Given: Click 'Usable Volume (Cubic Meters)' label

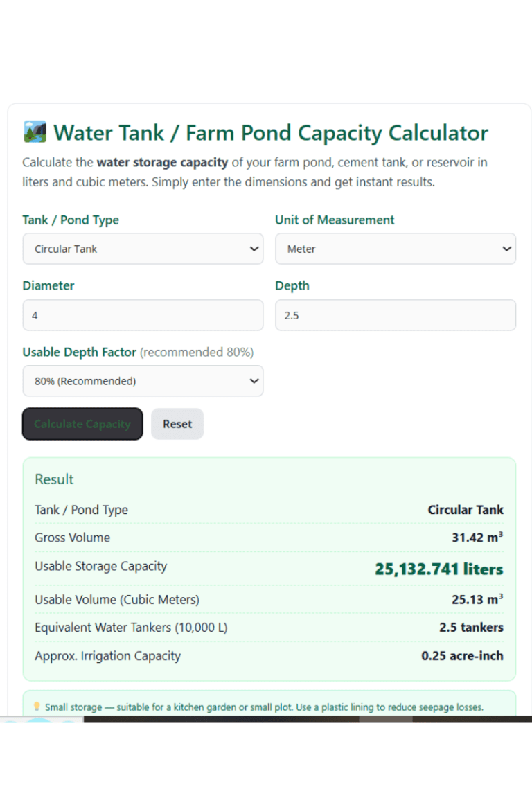Looking at the screenshot, I should pyautogui.click(x=117, y=599).
